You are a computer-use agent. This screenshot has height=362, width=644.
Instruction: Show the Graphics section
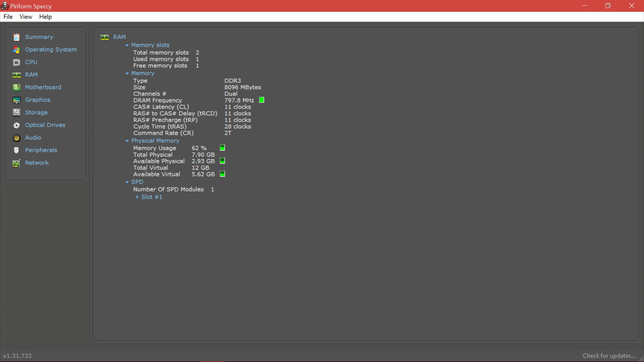tap(38, 100)
